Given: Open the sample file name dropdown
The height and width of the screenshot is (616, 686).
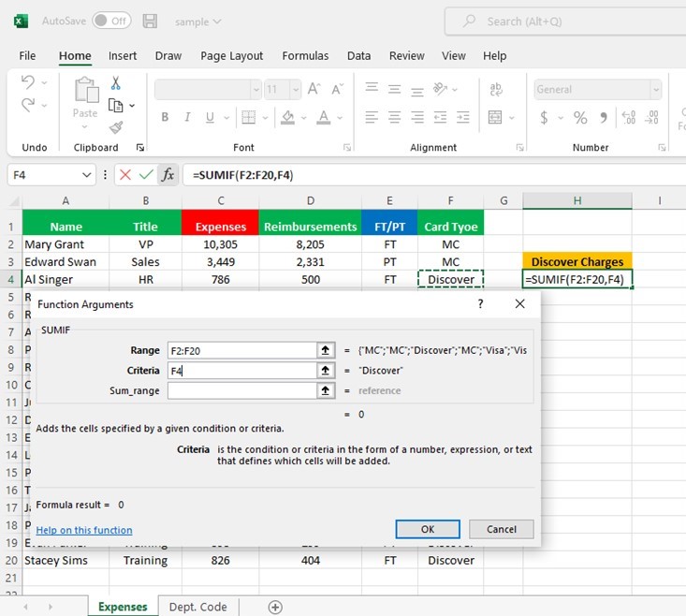Looking at the screenshot, I should coord(197,22).
